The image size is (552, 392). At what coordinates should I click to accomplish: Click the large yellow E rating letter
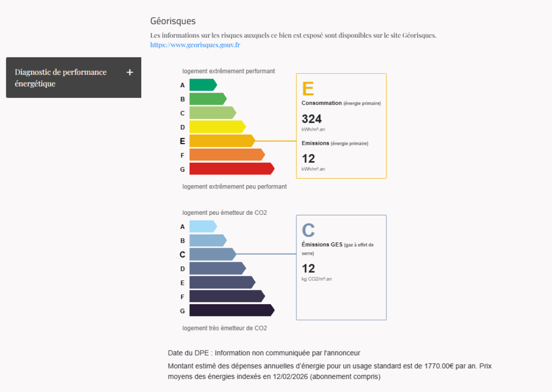pos(308,89)
